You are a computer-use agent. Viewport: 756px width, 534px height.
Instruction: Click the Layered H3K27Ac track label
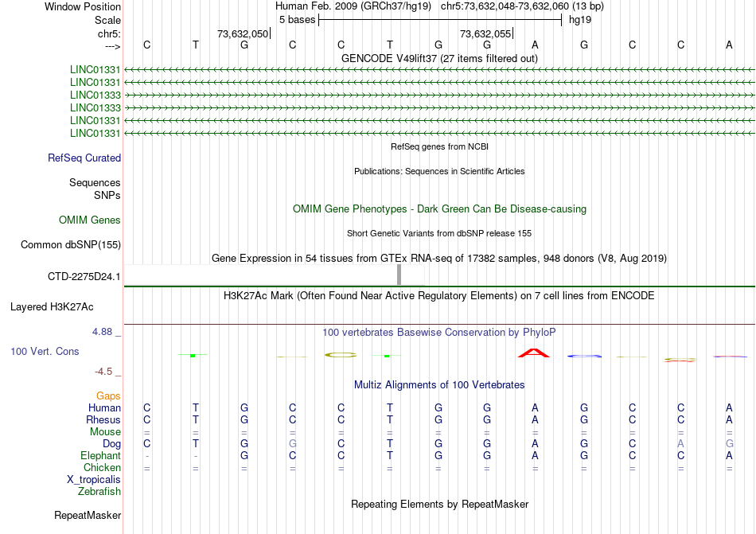pos(52,307)
